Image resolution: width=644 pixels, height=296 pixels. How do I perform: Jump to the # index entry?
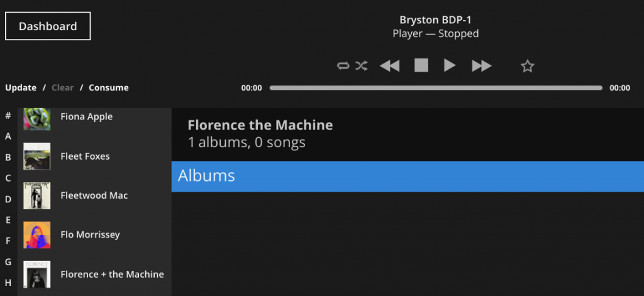8,116
